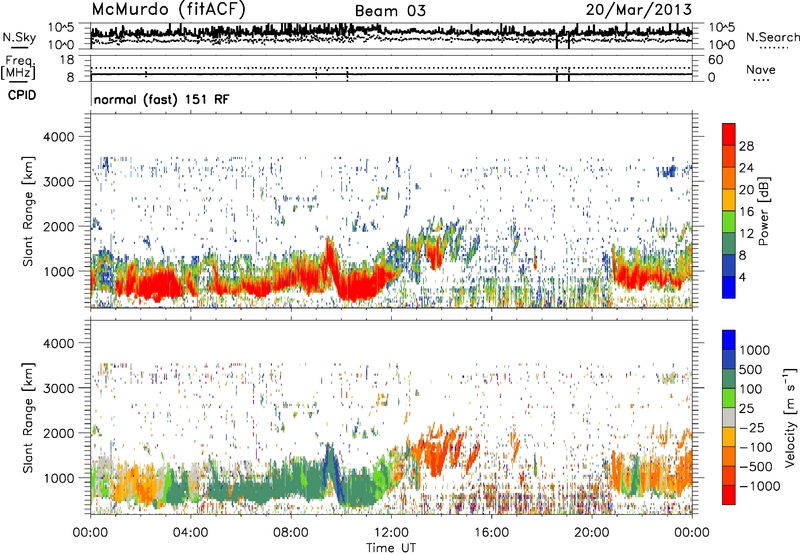
Task: Click the normal (fast) 151 RF text
Action: tap(162, 99)
